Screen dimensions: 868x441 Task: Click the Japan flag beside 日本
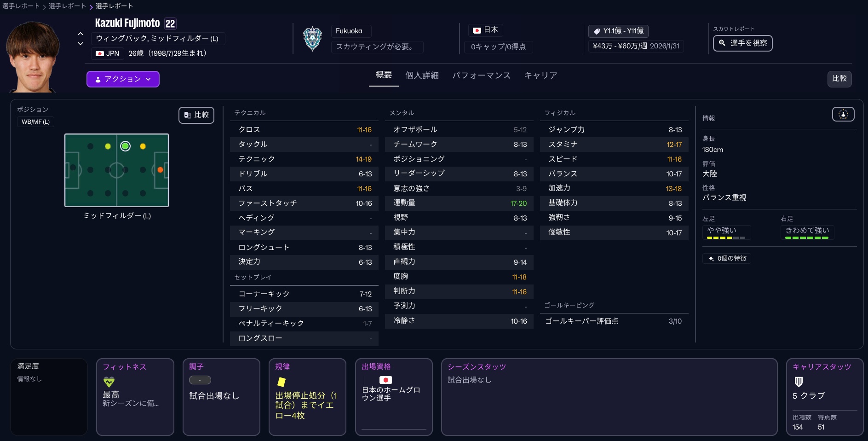point(477,30)
